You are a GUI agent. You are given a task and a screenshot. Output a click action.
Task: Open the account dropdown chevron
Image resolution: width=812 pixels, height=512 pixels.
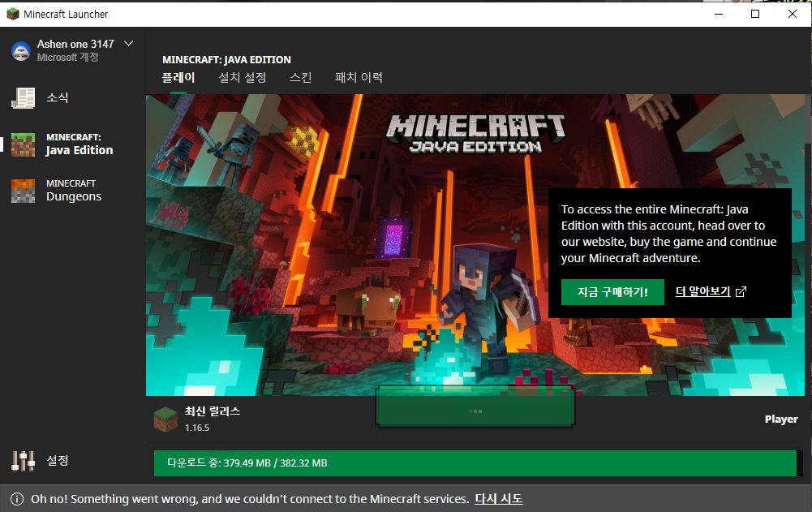(128, 44)
